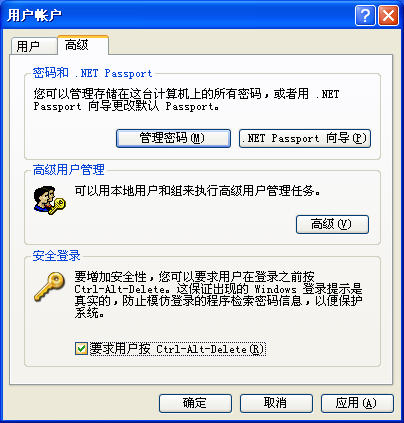This screenshot has width=404, height=423.
Task: Click the 高级用户管理 section heading
Action: (69, 170)
